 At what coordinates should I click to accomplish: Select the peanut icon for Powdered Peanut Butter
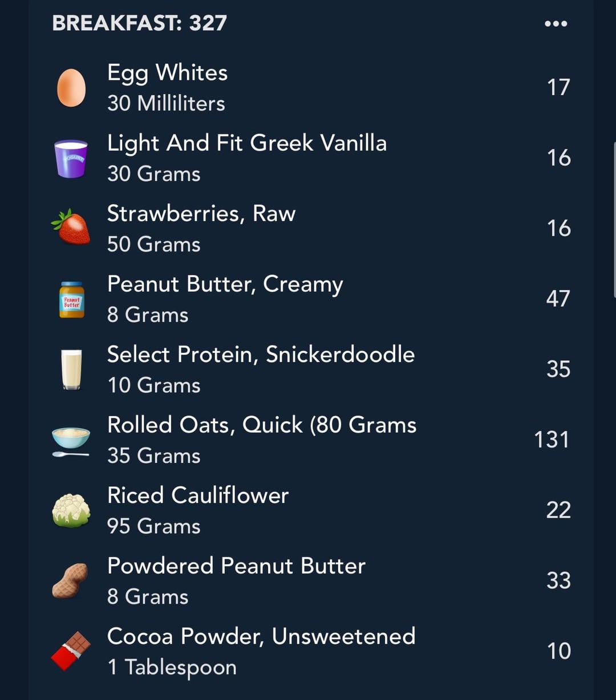coord(70,580)
